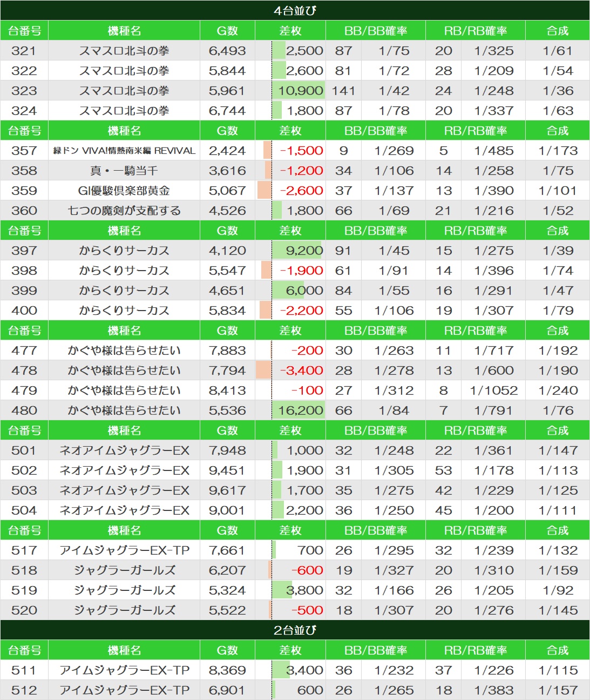Click RB count 53 for machine 502
This screenshot has height=700, width=590.
coord(444,470)
